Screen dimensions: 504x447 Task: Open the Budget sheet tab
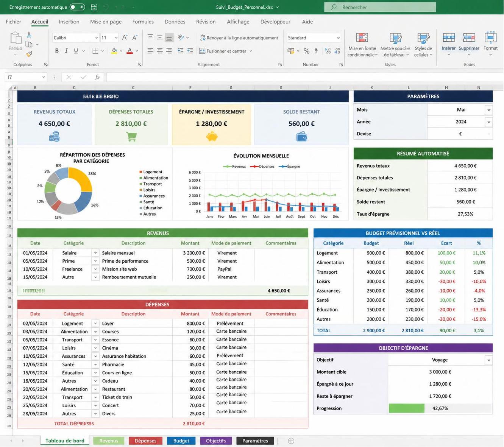click(181, 441)
